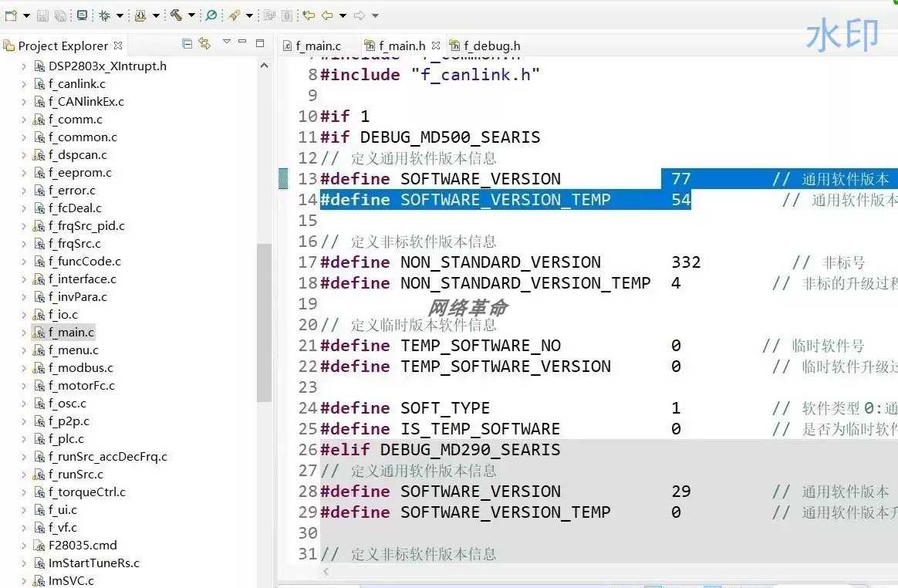Minimize the Project Explorer panel
This screenshot has width=898, height=588.
pyautogui.click(x=242, y=41)
